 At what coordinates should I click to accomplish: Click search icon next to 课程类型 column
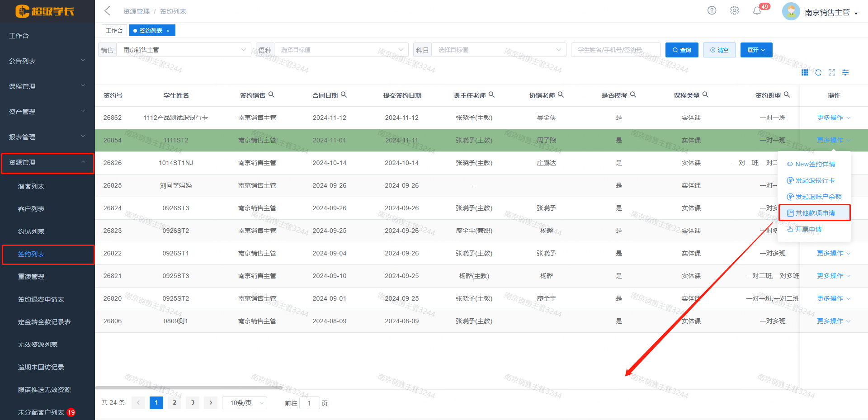[705, 95]
